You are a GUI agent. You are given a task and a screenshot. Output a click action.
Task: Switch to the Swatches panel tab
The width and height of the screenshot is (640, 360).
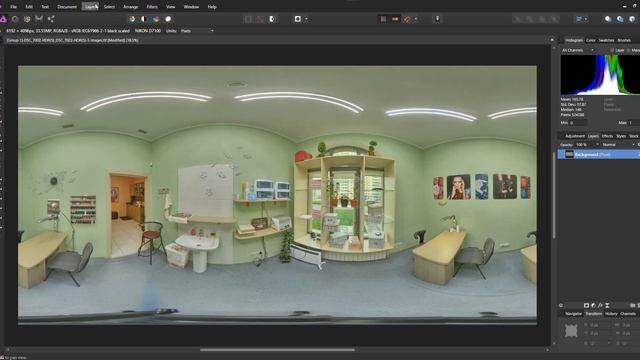point(606,40)
